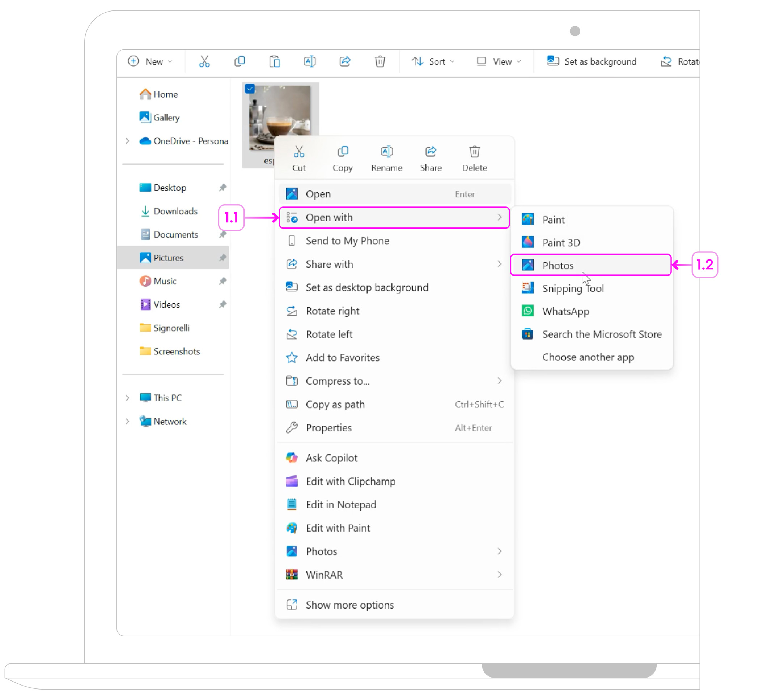This screenshot has height=700, width=763.
Task: Click Set as background toolbar button
Action: pos(592,61)
